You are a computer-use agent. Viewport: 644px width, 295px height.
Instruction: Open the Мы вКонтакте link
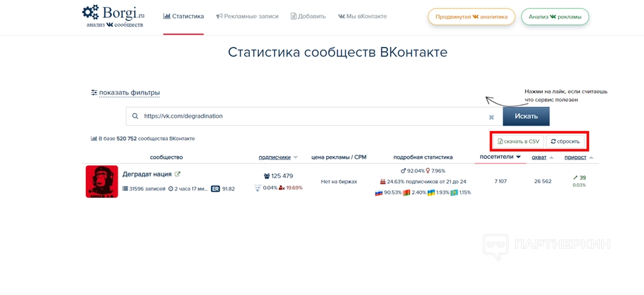pyautogui.click(x=362, y=17)
